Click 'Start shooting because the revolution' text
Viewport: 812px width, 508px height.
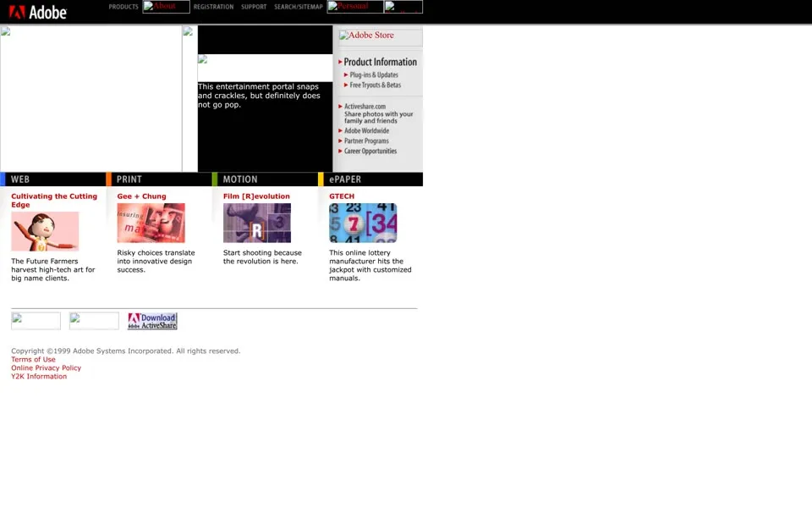pyautogui.click(x=262, y=257)
